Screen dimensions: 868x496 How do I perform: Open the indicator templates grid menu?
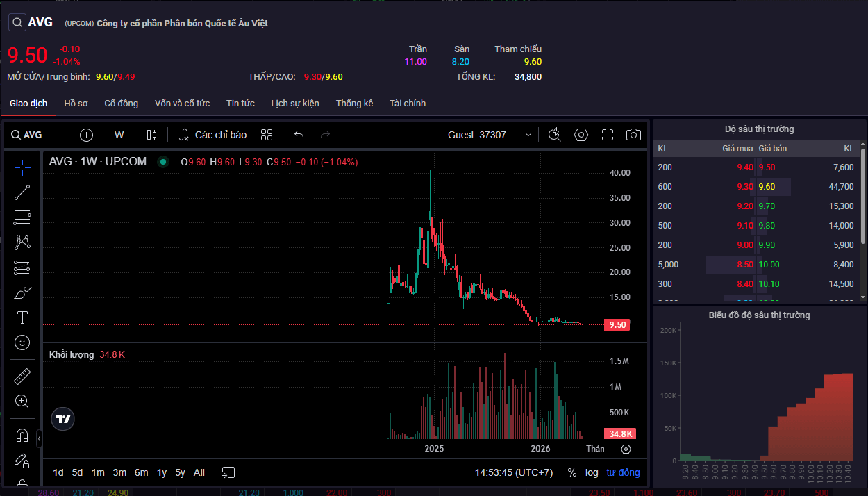pyautogui.click(x=267, y=135)
